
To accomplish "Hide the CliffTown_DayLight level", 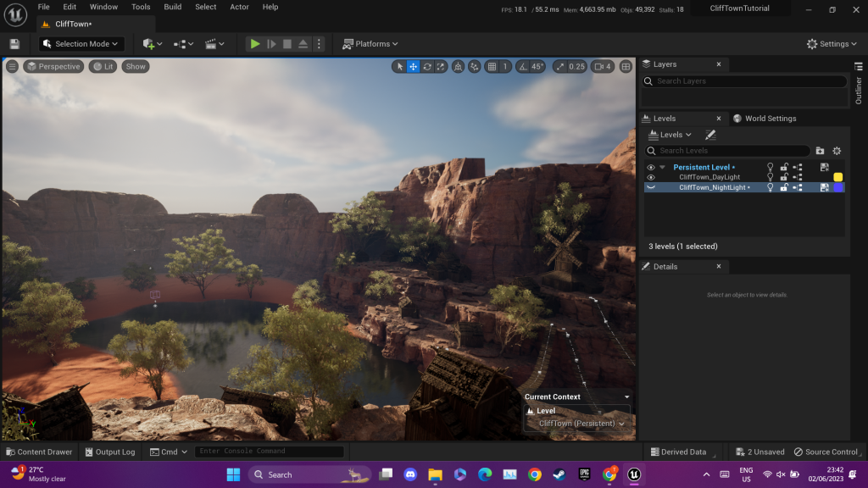I will click(651, 177).
